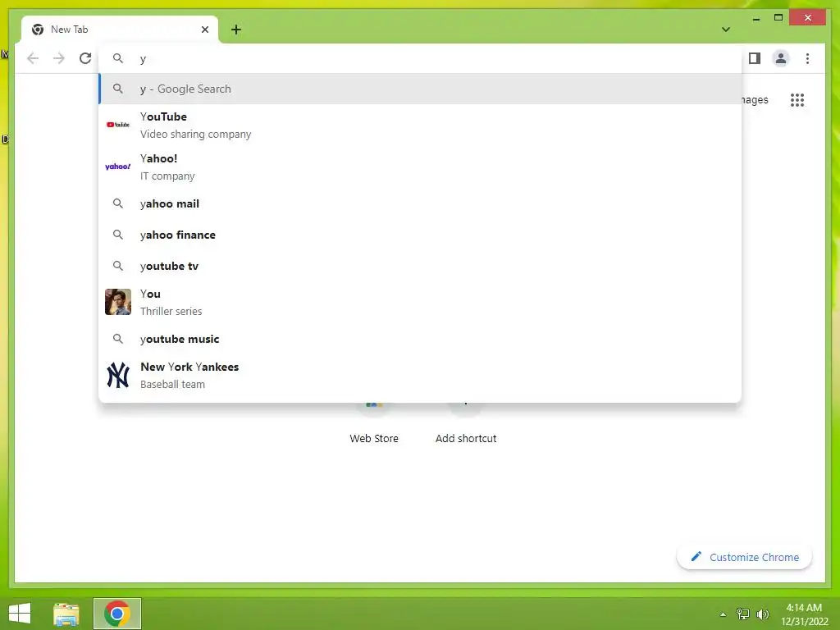
Task: Pick 'youtube music' suggestion
Action: 421,339
